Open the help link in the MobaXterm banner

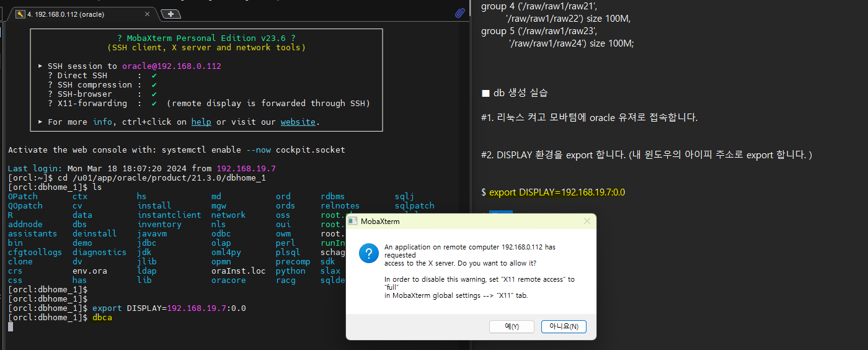coord(201,122)
